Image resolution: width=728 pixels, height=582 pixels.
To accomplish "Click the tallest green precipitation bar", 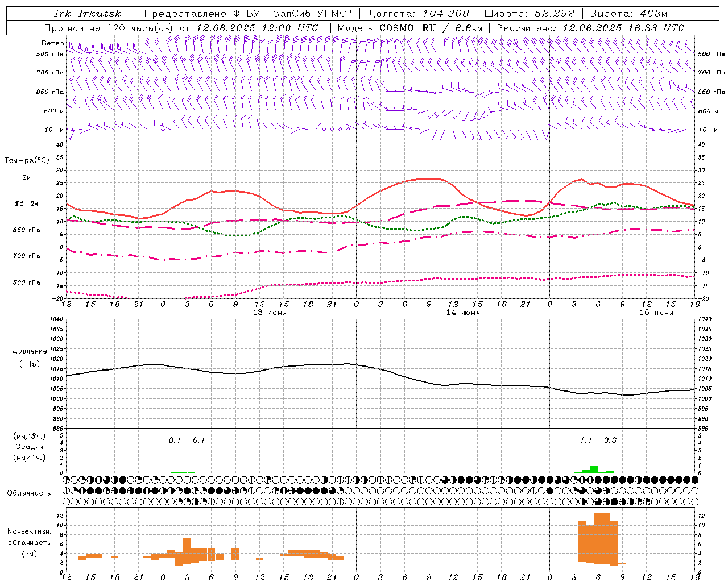I will (x=594, y=469).
